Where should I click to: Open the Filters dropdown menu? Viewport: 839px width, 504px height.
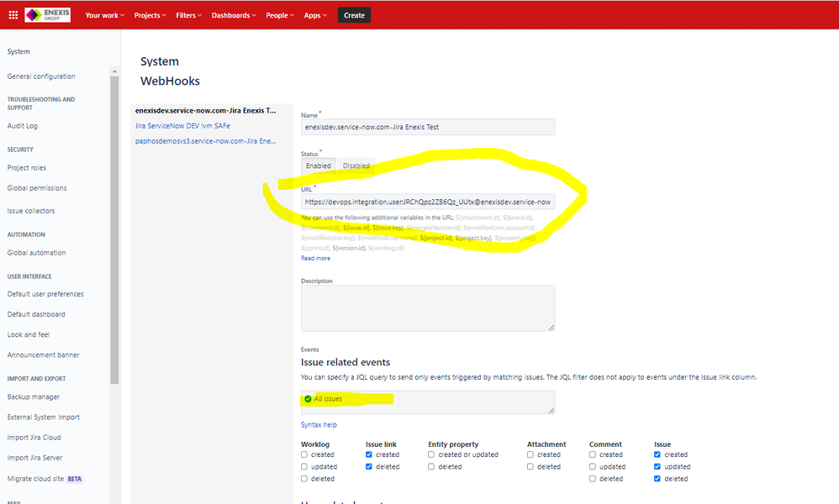[189, 15]
